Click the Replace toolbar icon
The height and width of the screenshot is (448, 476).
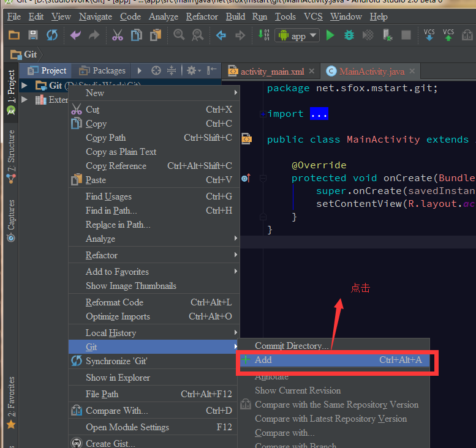[198, 35]
